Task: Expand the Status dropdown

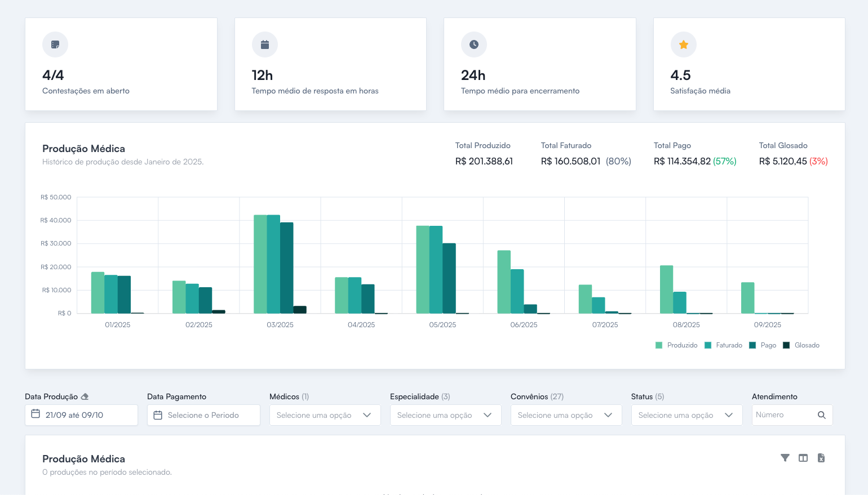Action: coord(687,415)
